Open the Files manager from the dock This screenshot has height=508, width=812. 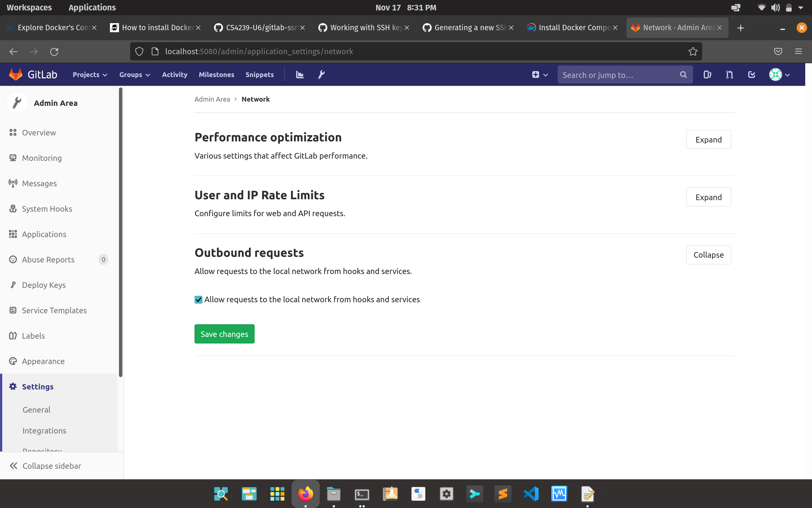coord(334,494)
